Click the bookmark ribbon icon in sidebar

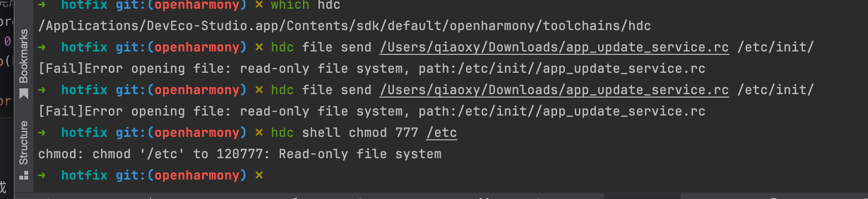pyautogui.click(x=23, y=94)
